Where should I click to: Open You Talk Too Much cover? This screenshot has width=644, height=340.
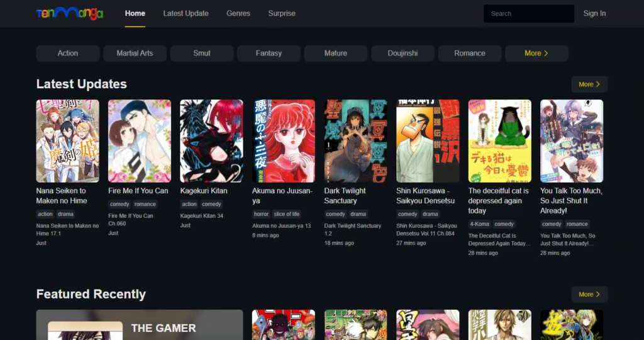tap(572, 141)
